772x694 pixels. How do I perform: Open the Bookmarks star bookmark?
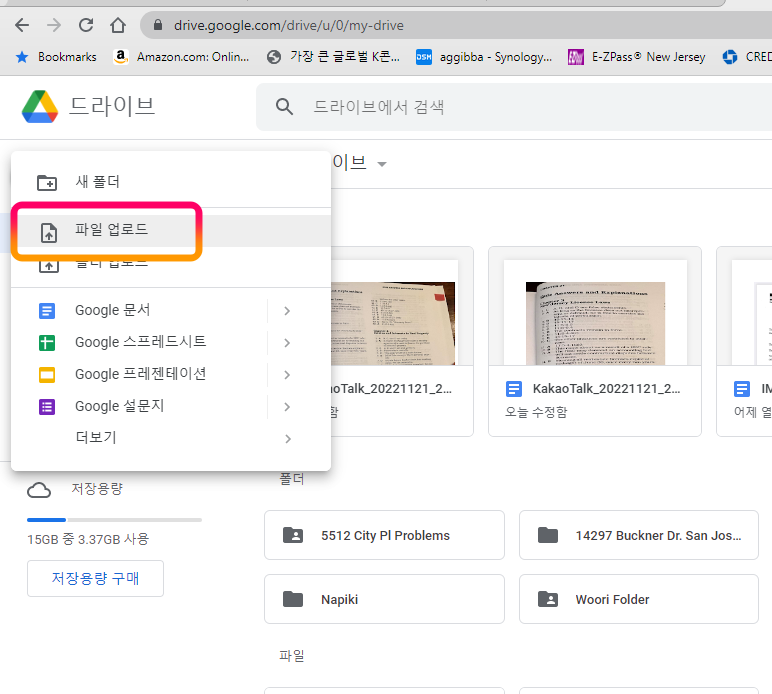[56, 57]
